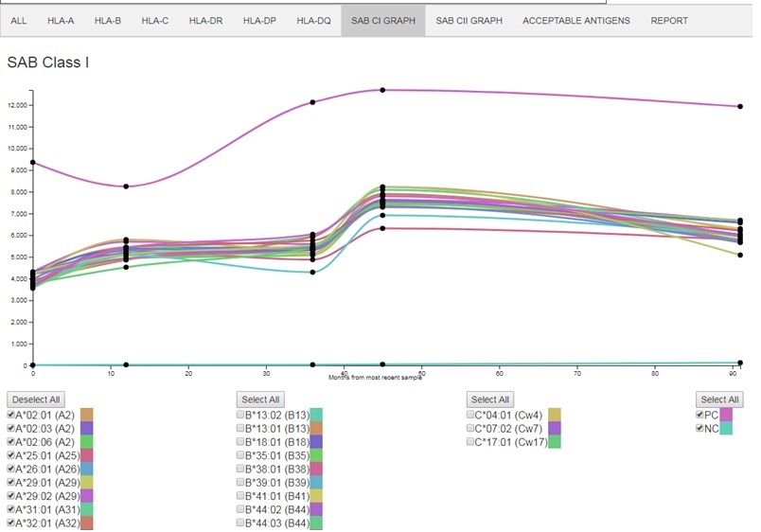Enable the C*07:02 (Cw7) checkbox

(469, 428)
